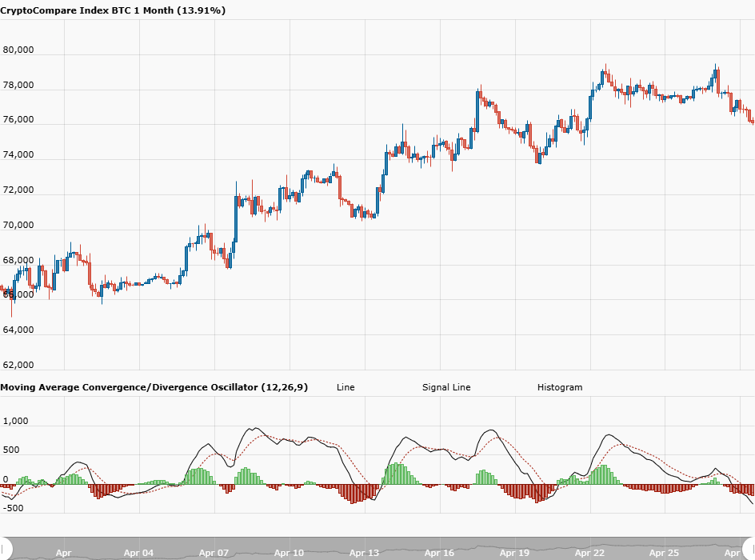The height and width of the screenshot is (560, 755).
Task: Toggle the Line legend entry
Action: click(346, 387)
